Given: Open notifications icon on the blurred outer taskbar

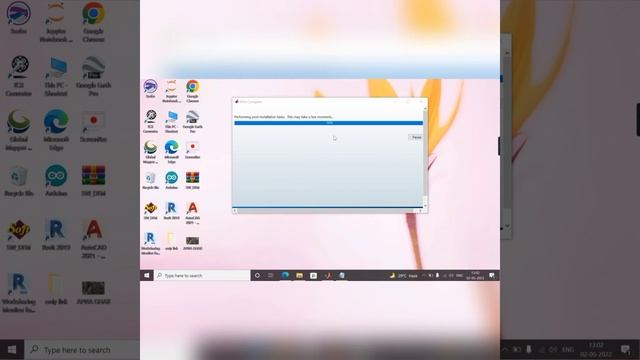Looking at the screenshot, I should pos(625,350).
